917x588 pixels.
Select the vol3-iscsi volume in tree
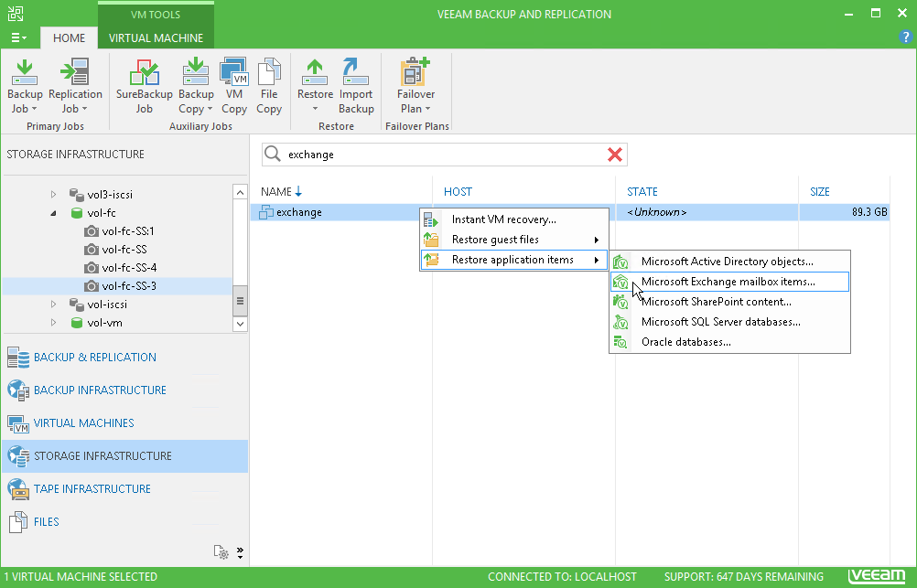(x=101, y=194)
